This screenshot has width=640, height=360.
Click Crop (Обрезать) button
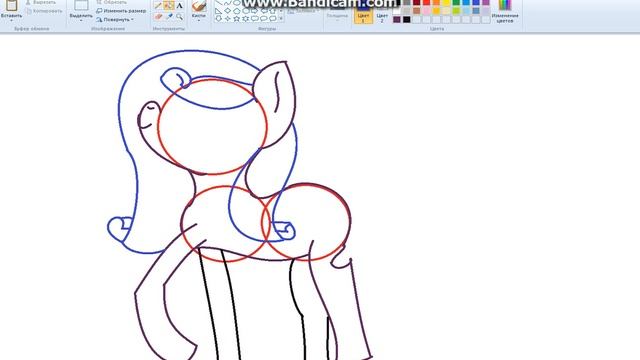[x=111, y=2]
